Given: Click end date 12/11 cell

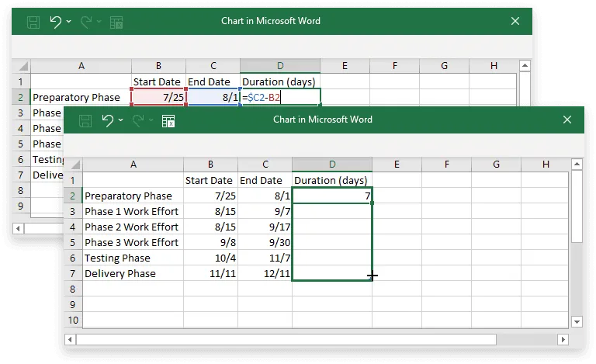Looking at the screenshot, I should (x=265, y=273).
